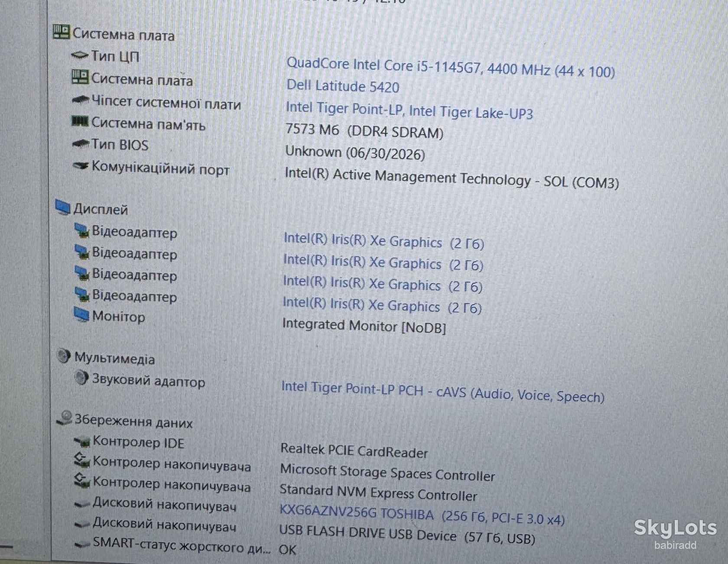This screenshot has width=728, height=564.
Task: Select the Контролер IDE field label
Action: click(x=139, y=442)
